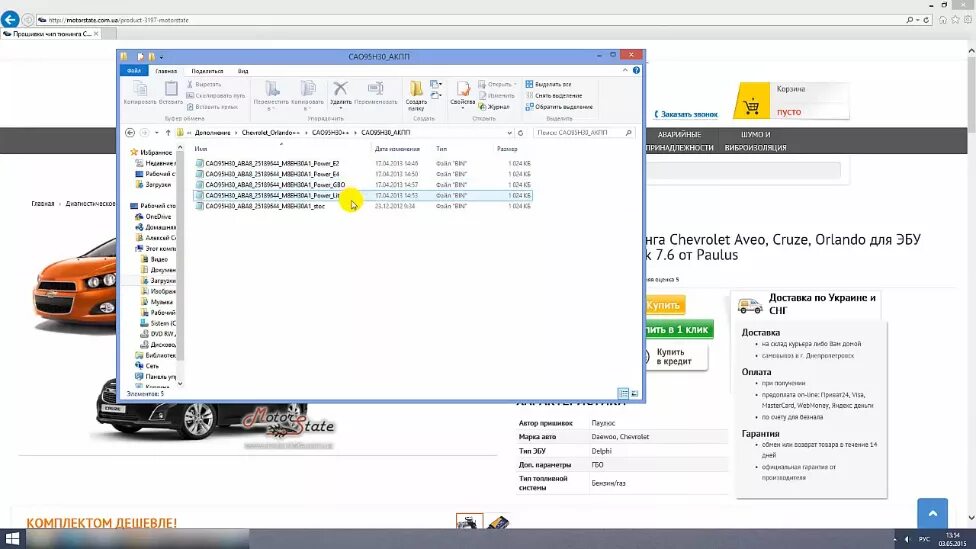The height and width of the screenshot is (549, 976).
Task: Sort files by the Имя column header
Action: click(x=200, y=149)
